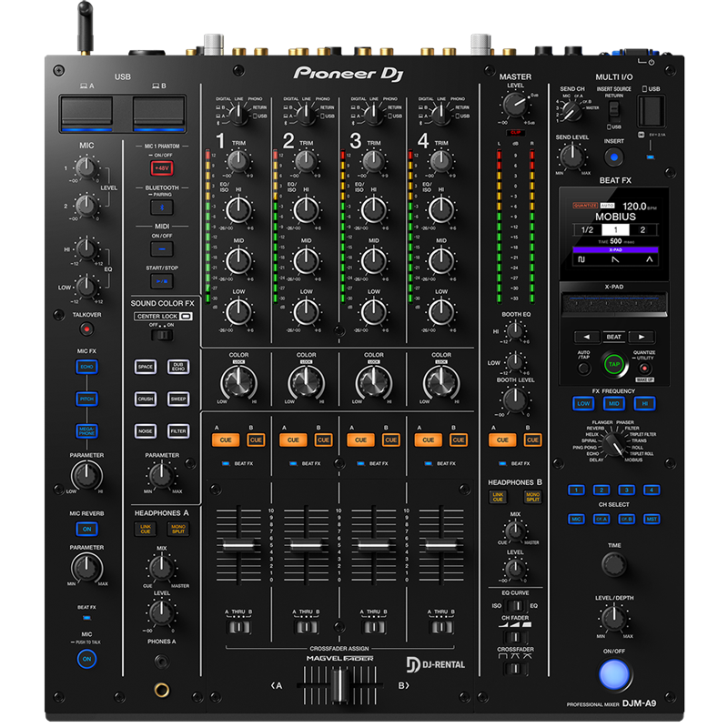Select MIC in CH SELECT
This screenshot has height=728, width=728.
pyautogui.click(x=576, y=519)
